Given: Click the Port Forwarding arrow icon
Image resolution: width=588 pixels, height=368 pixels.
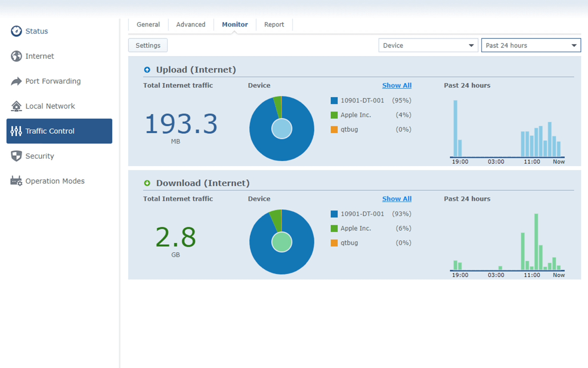Looking at the screenshot, I should (x=16, y=81).
